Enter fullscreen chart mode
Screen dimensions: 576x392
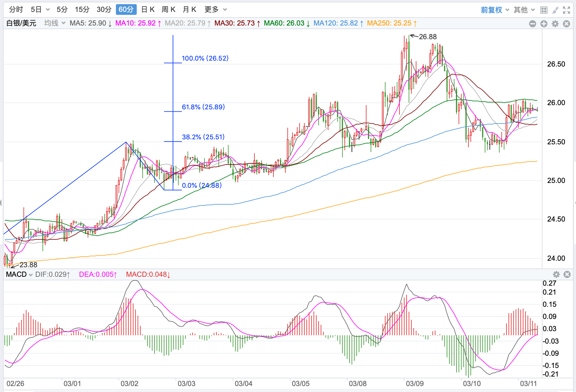(566, 10)
